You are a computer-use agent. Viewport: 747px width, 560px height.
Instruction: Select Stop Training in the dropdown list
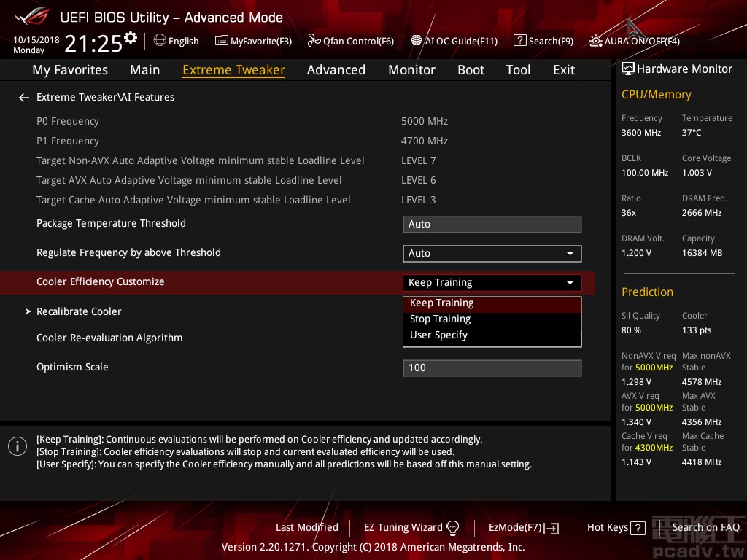pyautogui.click(x=440, y=319)
